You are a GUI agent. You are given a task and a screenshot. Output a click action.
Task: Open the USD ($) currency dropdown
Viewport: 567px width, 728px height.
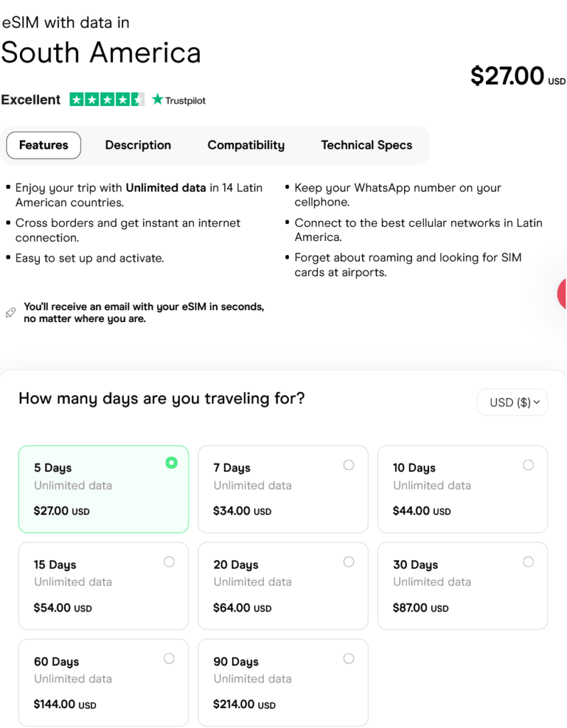pyautogui.click(x=512, y=402)
